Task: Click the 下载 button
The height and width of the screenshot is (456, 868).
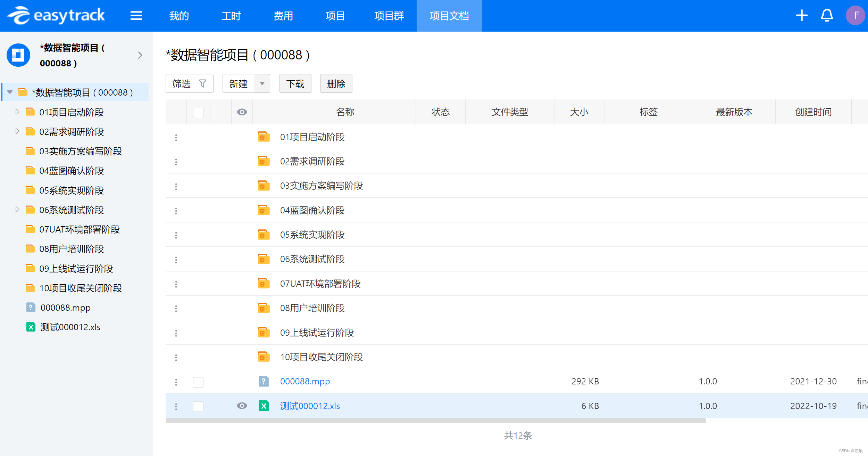Action: pos(295,83)
